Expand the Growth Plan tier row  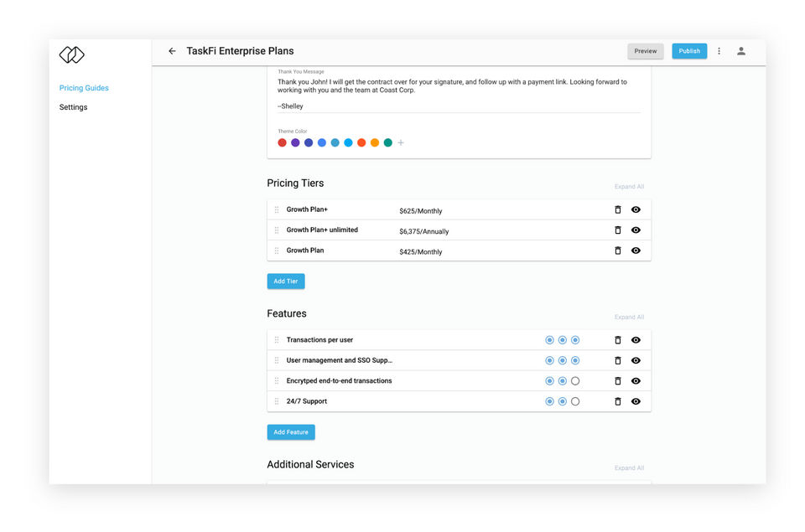pyautogui.click(x=459, y=251)
